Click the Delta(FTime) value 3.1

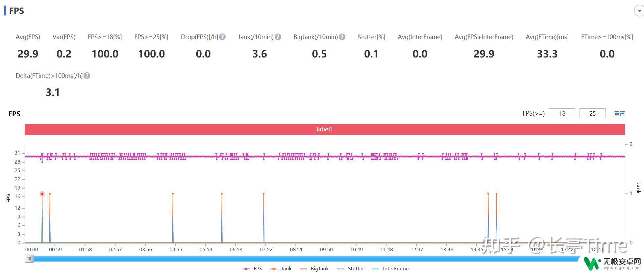point(53,92)
